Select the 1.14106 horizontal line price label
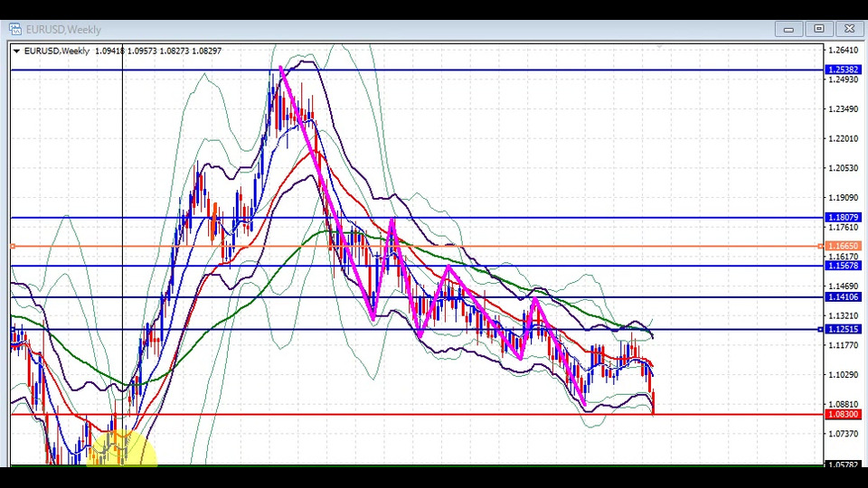The width and height of the screenshot is (868, 488). [x=843, y=297]
